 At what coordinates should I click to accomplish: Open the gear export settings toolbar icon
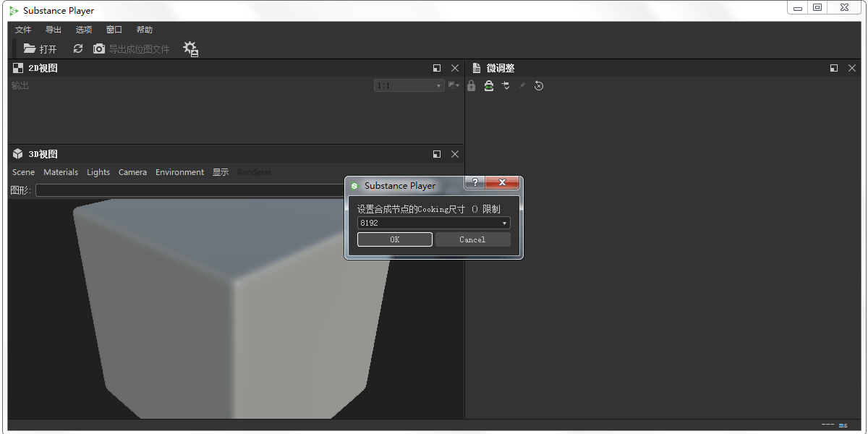190,49
